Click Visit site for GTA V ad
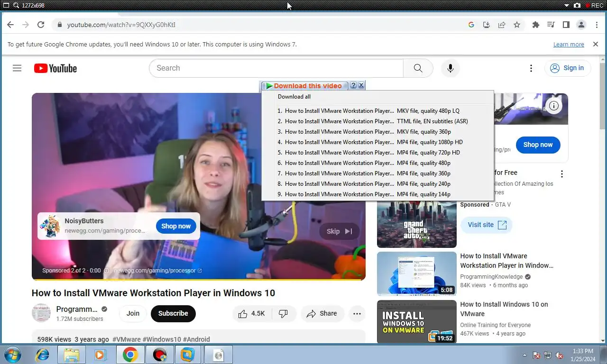The width and height of the screenshot is (607, 364). tap(487, 225)
